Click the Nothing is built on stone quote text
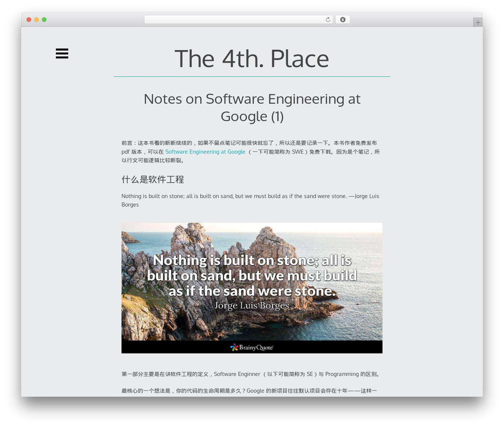Screen dimensions: 504x427 point(250,200)
